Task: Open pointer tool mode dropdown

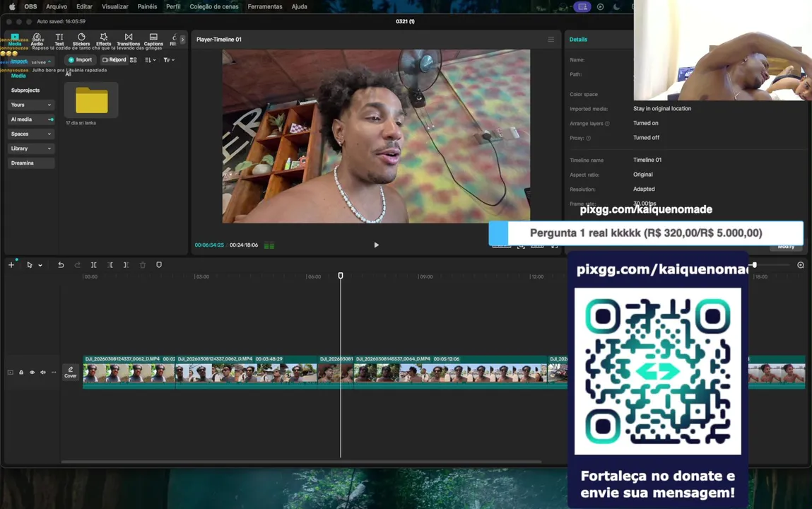Action: click(40, 265)
